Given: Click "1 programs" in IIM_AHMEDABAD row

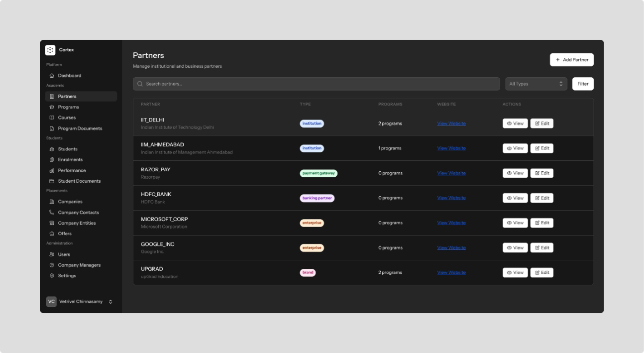Looking at the screenshot, I should [x=390, y=148].
